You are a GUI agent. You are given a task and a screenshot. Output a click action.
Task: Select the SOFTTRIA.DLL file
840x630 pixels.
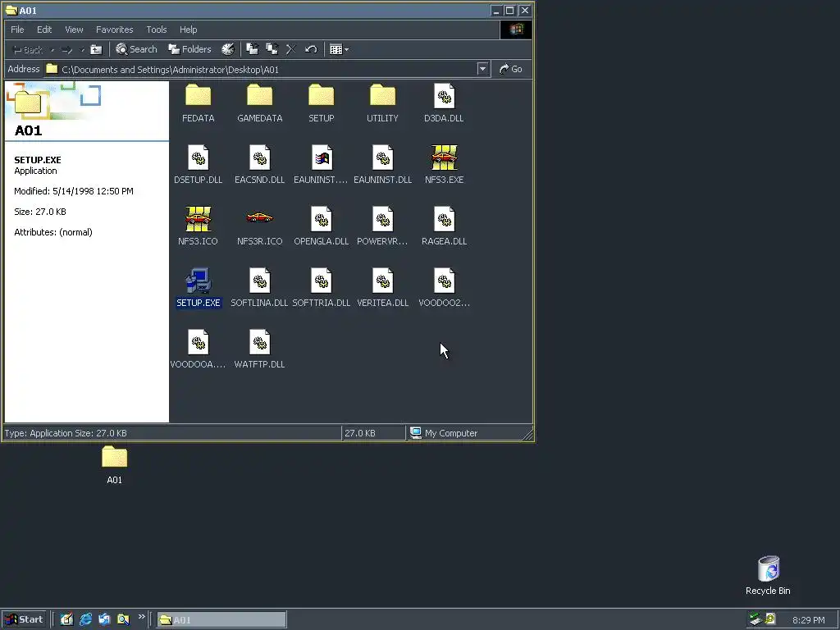pos(322,288)
